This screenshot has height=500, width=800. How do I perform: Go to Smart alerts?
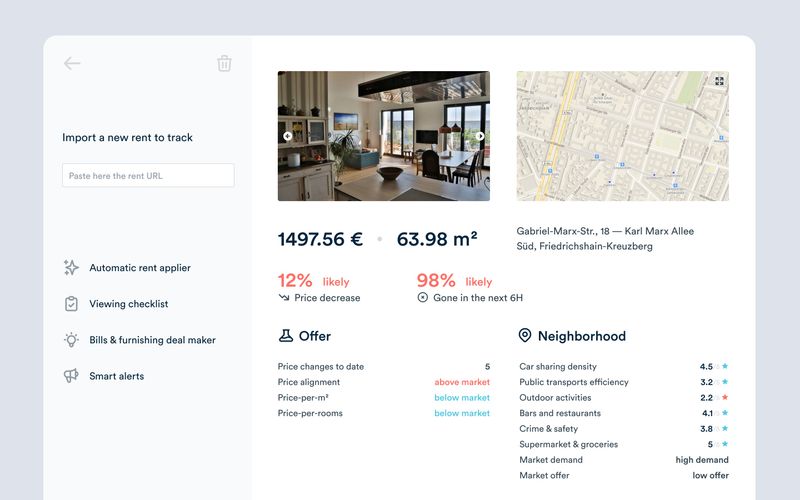[117, 376]
